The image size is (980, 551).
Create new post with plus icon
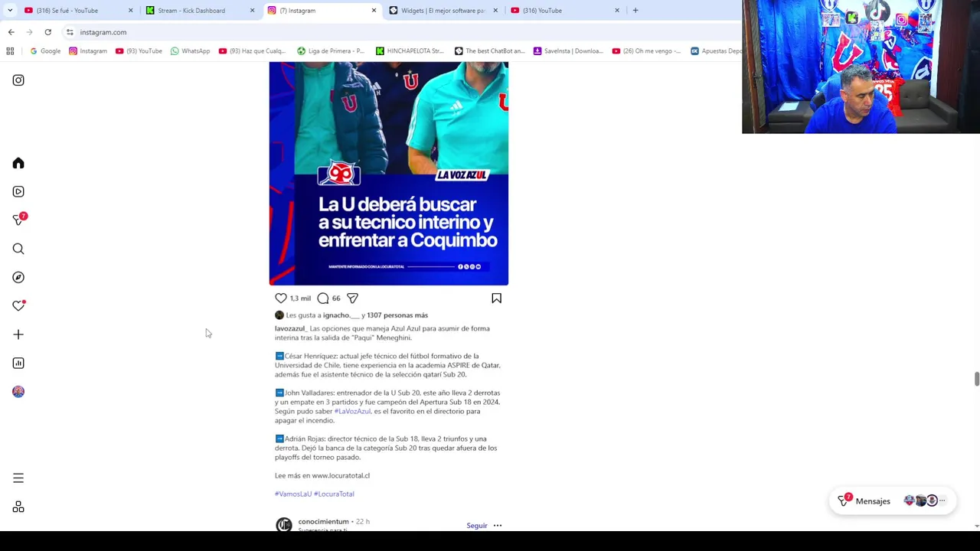[x=18, y=334]
